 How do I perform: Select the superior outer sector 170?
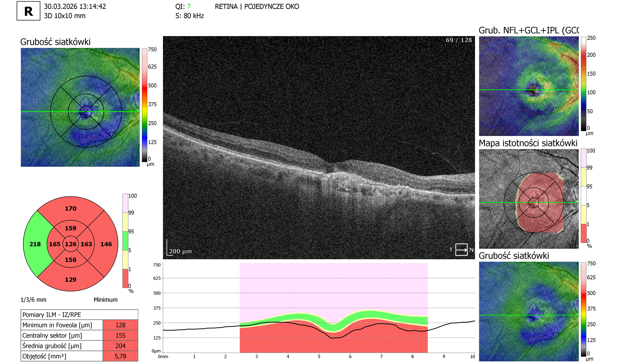[71, 209]
